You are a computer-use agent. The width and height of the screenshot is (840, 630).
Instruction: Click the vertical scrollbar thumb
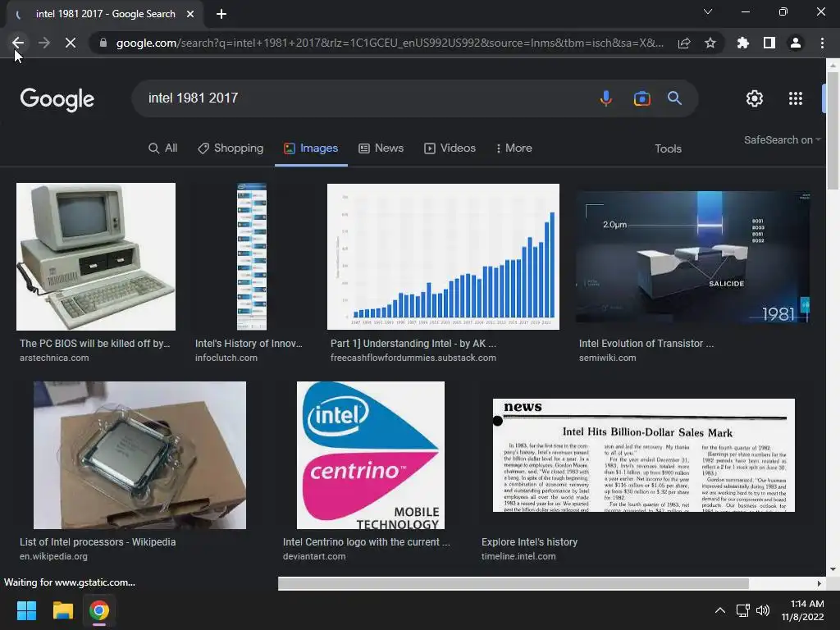[x=833, y=130]
